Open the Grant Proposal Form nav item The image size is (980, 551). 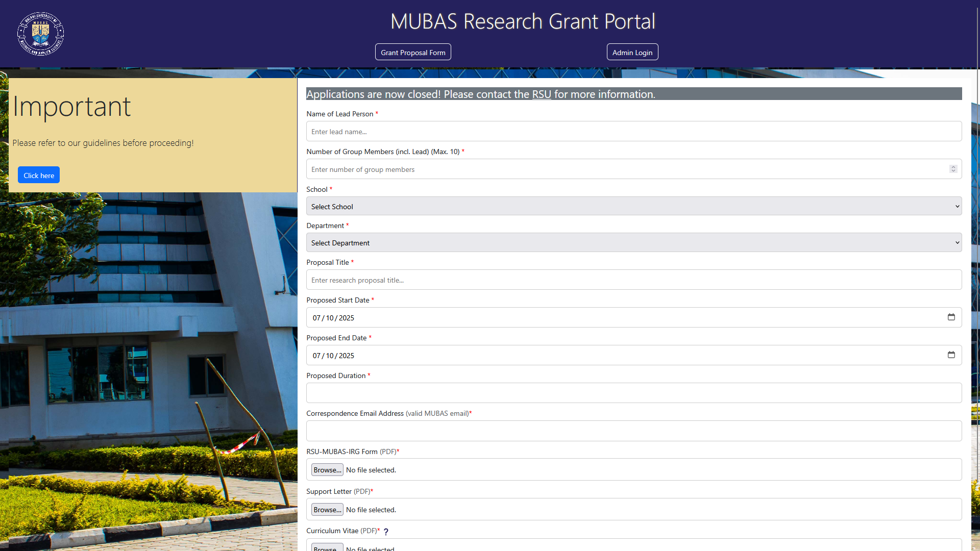coord(413,52)
